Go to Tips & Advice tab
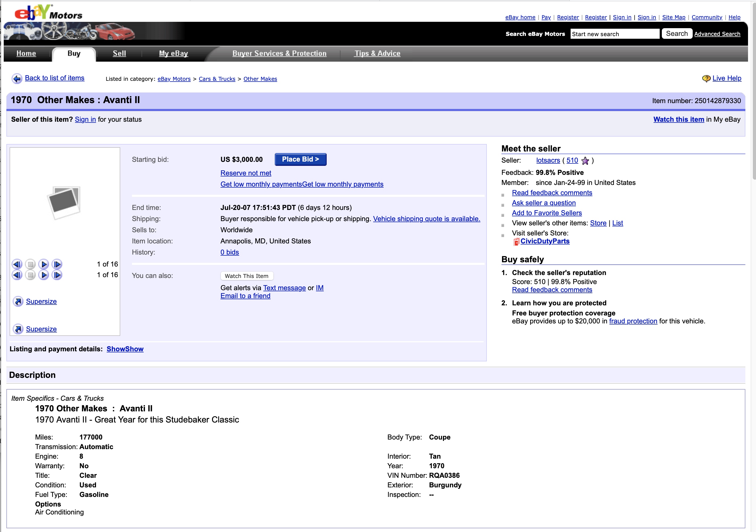 coord(377,54)
